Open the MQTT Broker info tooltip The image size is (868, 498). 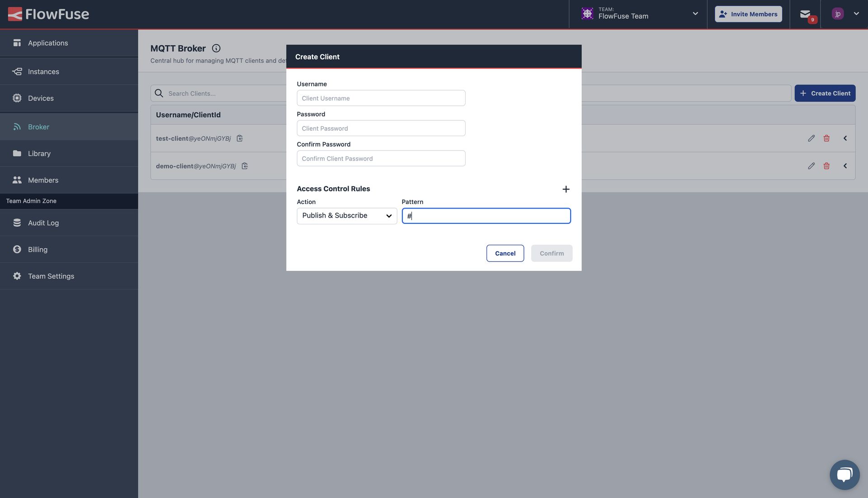coord(216,48)
